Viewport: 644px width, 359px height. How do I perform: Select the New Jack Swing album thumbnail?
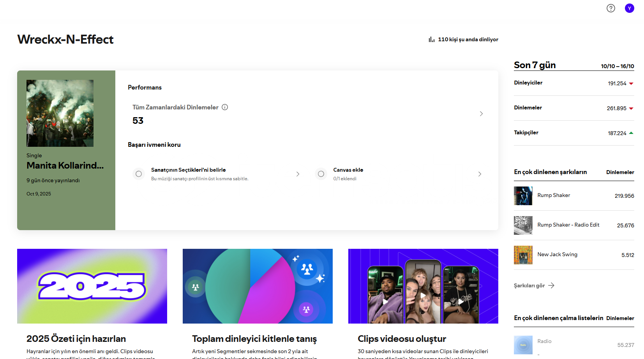point(523,255)
